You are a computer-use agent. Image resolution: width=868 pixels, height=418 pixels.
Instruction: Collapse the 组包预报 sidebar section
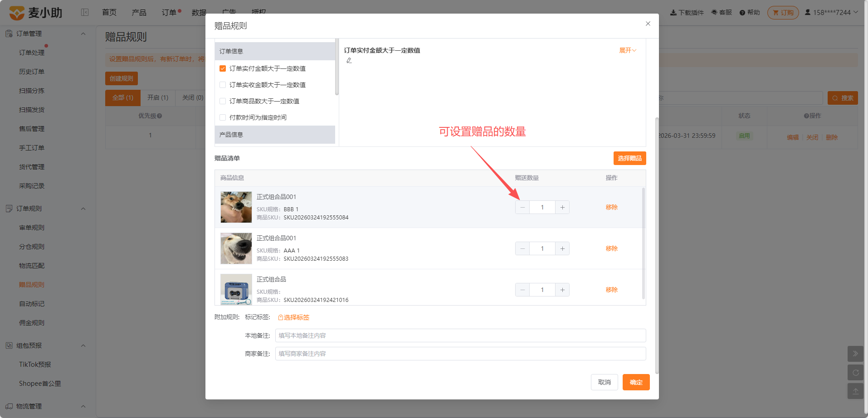point(83,345)
